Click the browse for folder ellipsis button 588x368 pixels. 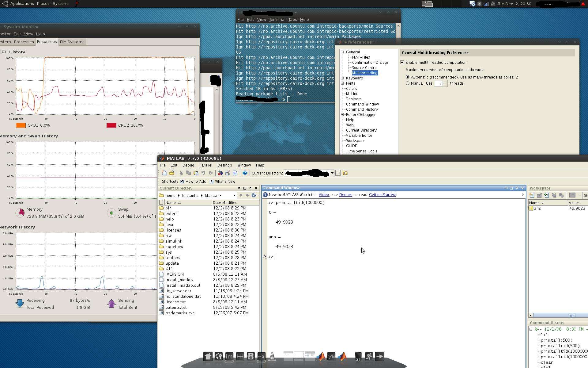click(x=338, y=173)
